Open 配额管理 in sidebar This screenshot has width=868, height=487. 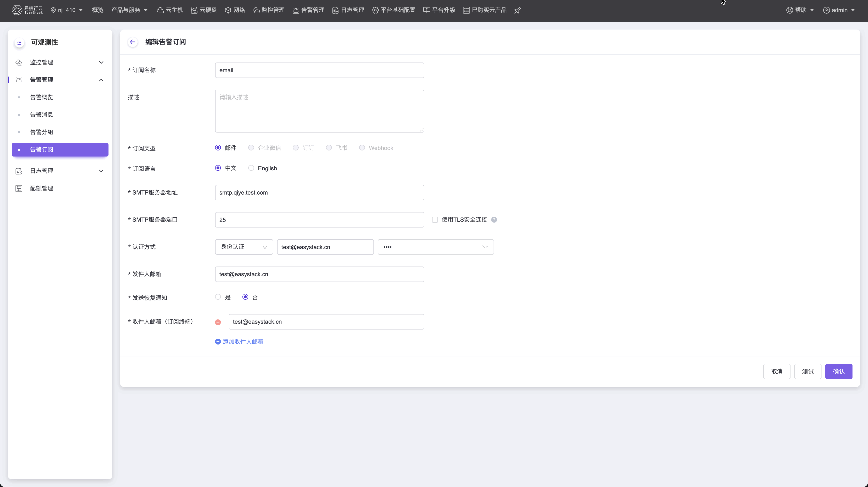pos(41,189)
